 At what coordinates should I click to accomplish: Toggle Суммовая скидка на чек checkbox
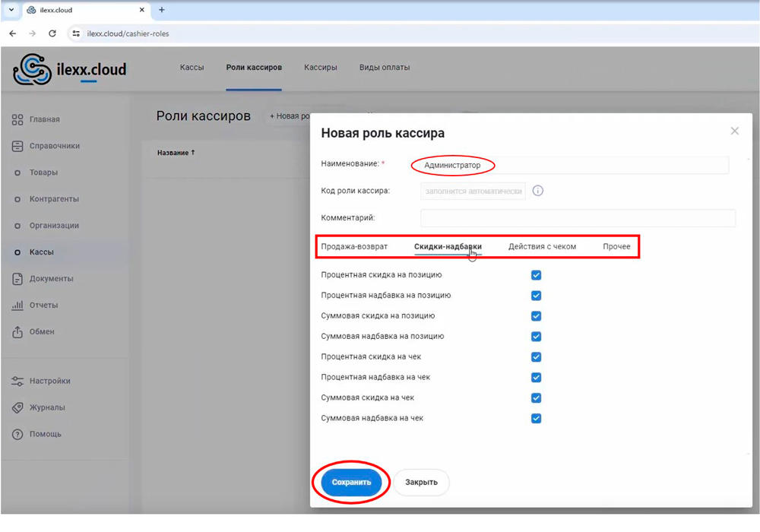pyautogui.click(x=536, y=398)
